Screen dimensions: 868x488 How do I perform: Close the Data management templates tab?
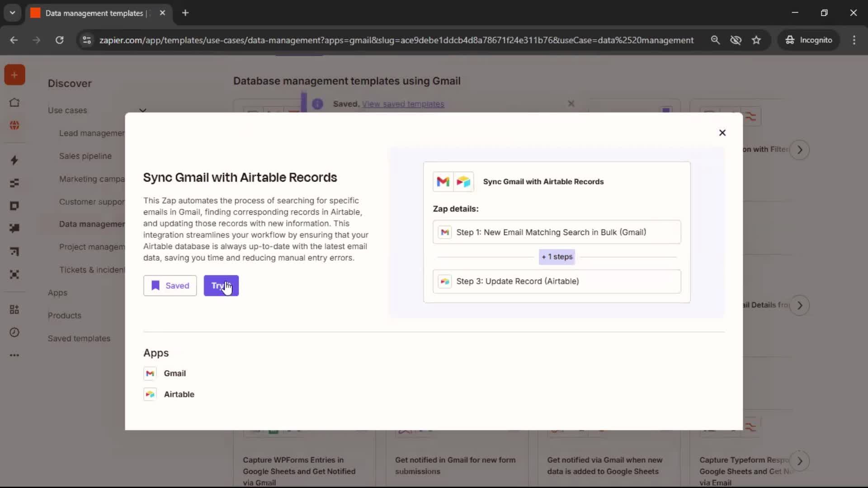162,13
